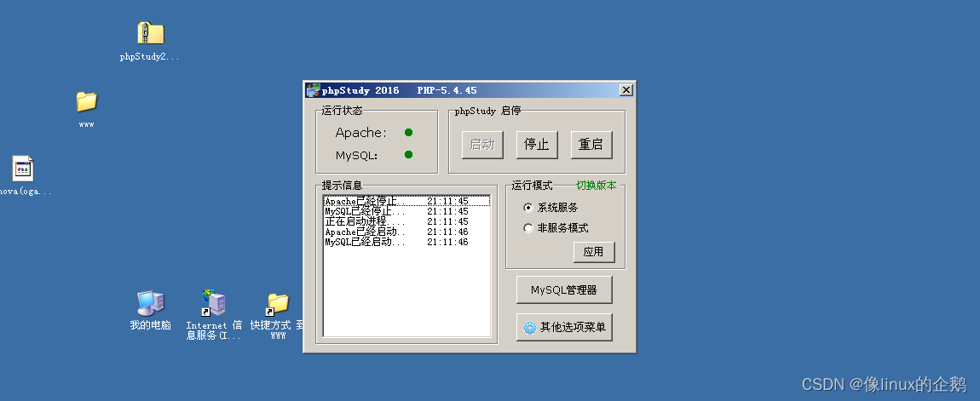Open the phpStudy2 zip archive icon

click(150, 33)
